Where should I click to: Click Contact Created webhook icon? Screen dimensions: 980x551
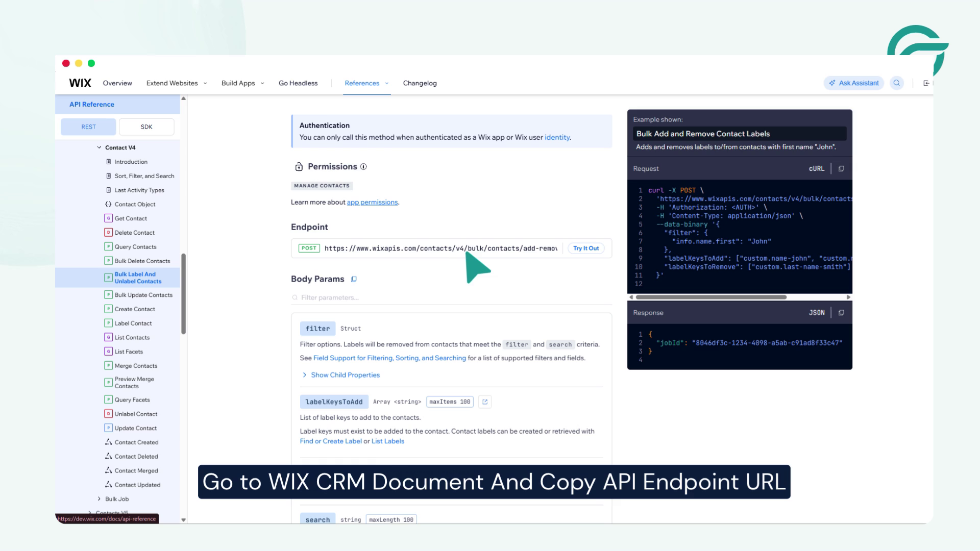click(x=108, y=442)
